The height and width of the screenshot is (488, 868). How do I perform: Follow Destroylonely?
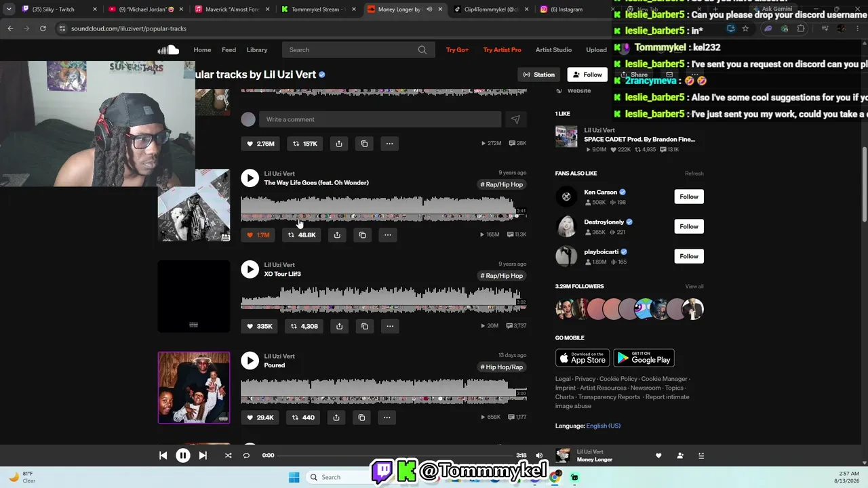pyautogui.click(x=689, y=226)
